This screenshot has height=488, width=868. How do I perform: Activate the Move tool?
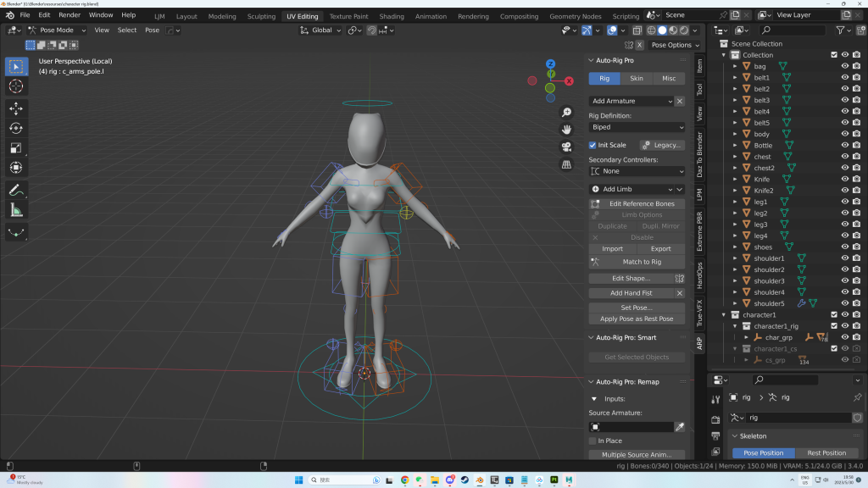[x=16, y=108]
